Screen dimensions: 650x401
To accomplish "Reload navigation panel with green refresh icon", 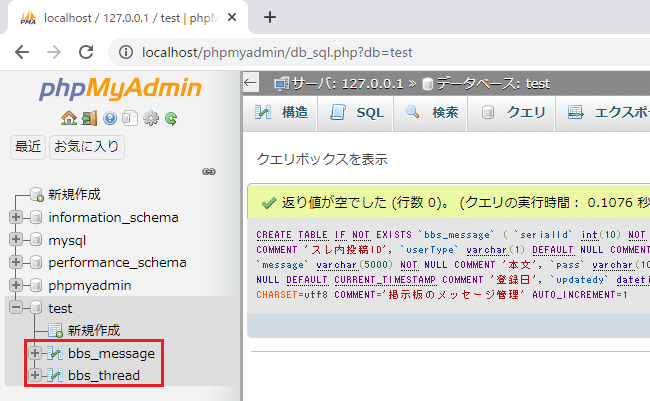I will pyautogui.click(x=171, y=119).
